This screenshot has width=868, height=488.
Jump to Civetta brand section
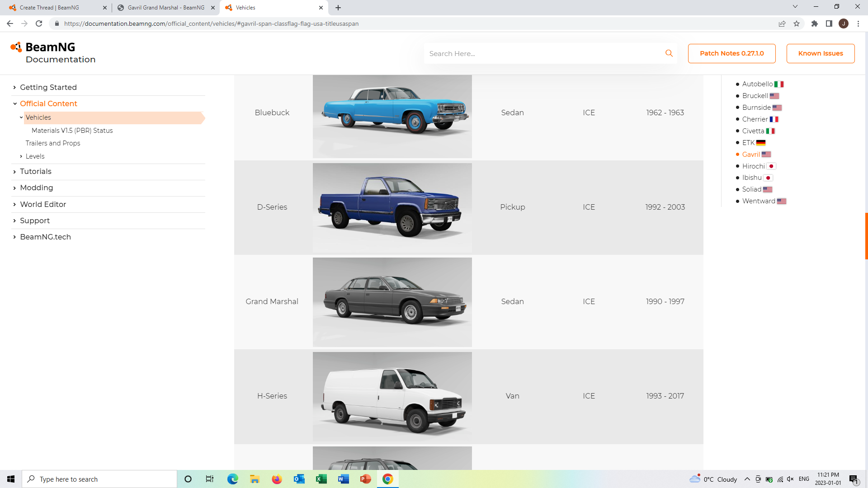point(758,131)
